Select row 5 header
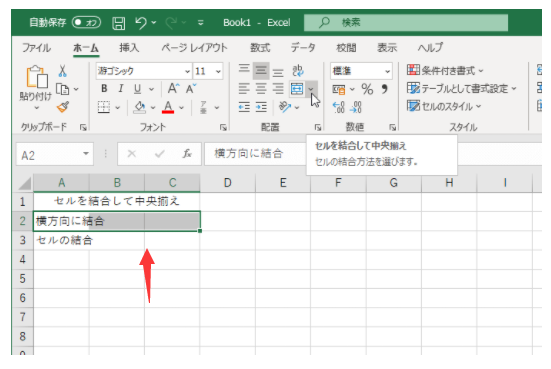This screenshot has height=369, width=551. coord(22,279)
